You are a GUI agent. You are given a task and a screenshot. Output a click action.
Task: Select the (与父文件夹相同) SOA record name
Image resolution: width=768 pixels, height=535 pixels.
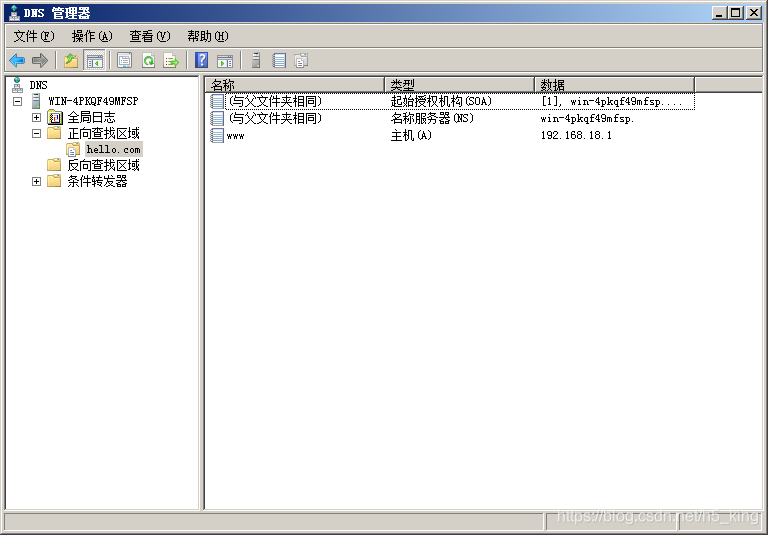[x=275, y=101]
